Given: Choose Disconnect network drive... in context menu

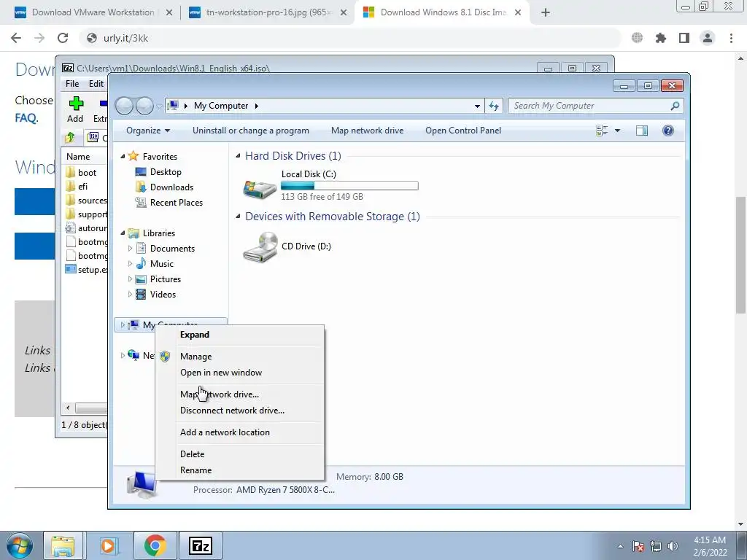Looking at the screenshot, I should (x=240, y=410).
